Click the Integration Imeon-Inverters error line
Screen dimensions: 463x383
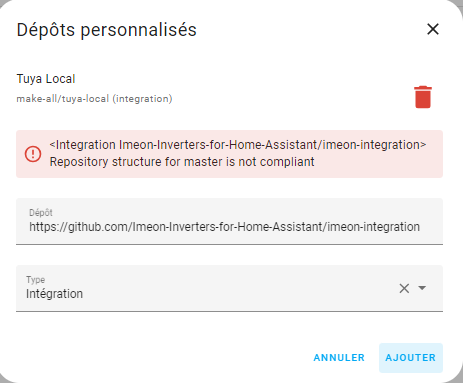pos(238,145)
